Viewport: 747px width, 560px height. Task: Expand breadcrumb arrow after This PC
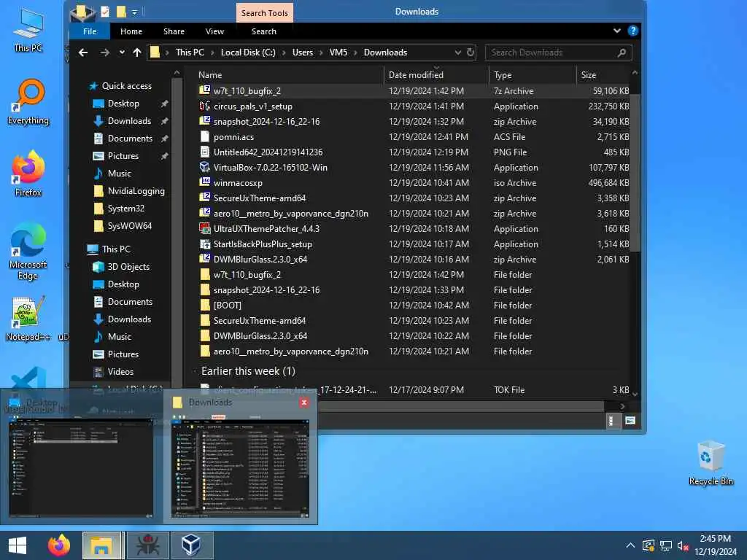coord(212,52)
